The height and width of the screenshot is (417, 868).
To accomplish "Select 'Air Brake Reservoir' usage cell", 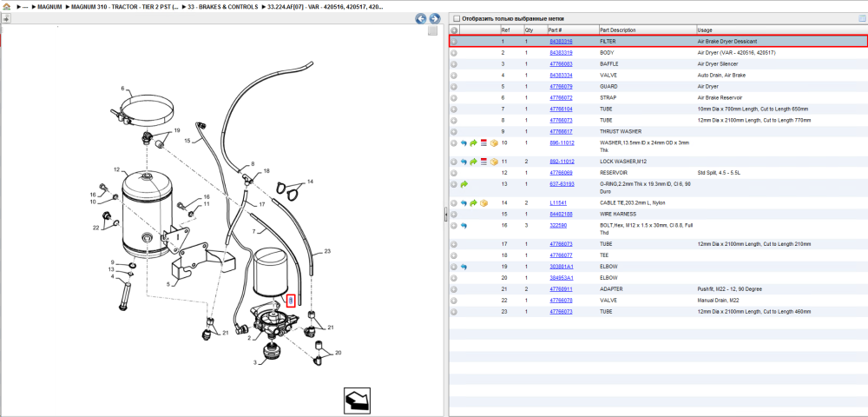I will (x=719, y=98).
